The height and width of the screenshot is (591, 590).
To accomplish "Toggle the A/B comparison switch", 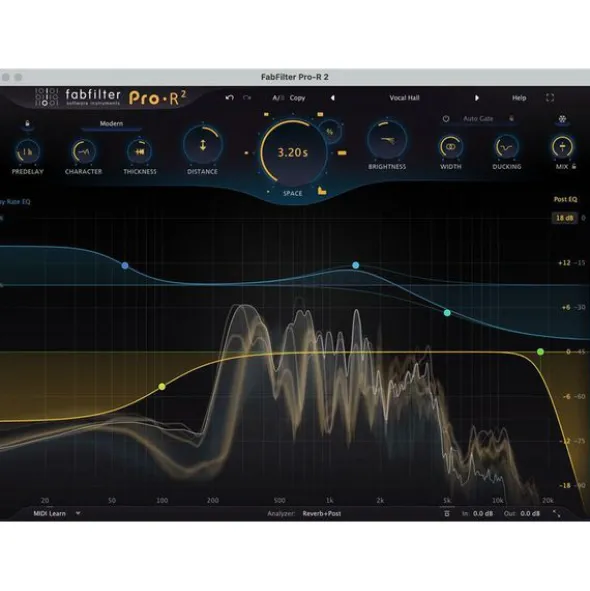I will click(278, 98).
